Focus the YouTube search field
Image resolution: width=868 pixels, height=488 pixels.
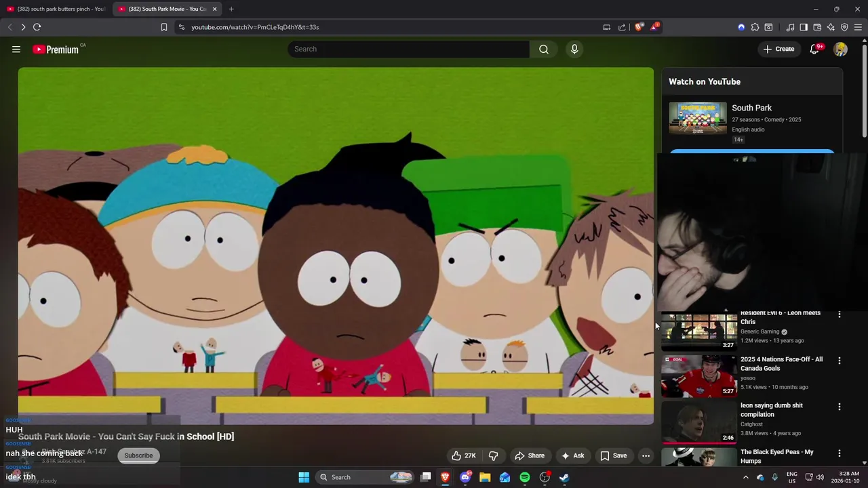click(x=408, y=49)
